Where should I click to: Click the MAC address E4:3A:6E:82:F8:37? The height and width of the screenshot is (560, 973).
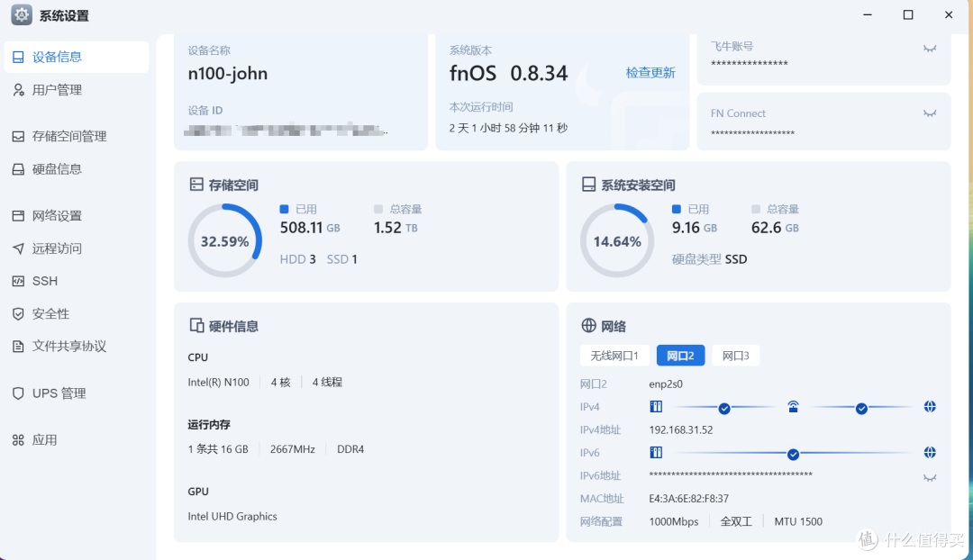coord(689,499)
